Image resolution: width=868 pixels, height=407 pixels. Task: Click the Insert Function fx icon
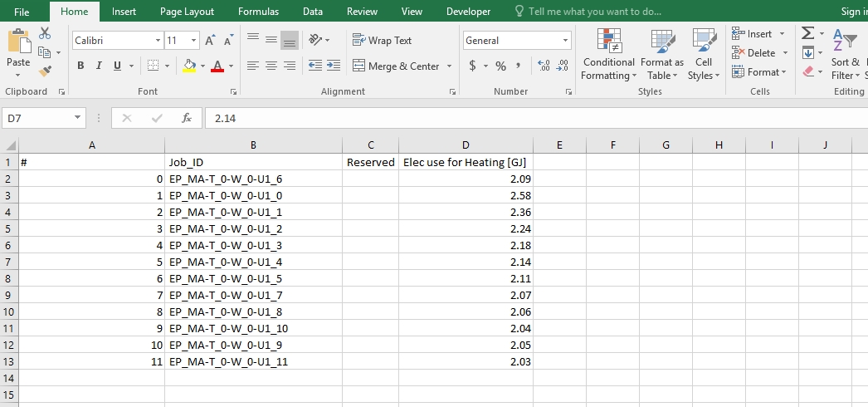[x=187, y=118]
